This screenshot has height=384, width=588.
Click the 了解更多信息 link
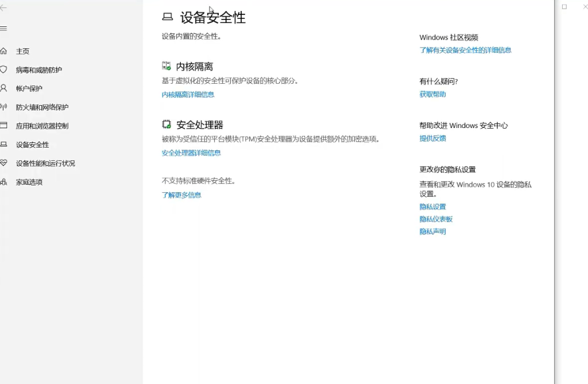click(181, 195)
